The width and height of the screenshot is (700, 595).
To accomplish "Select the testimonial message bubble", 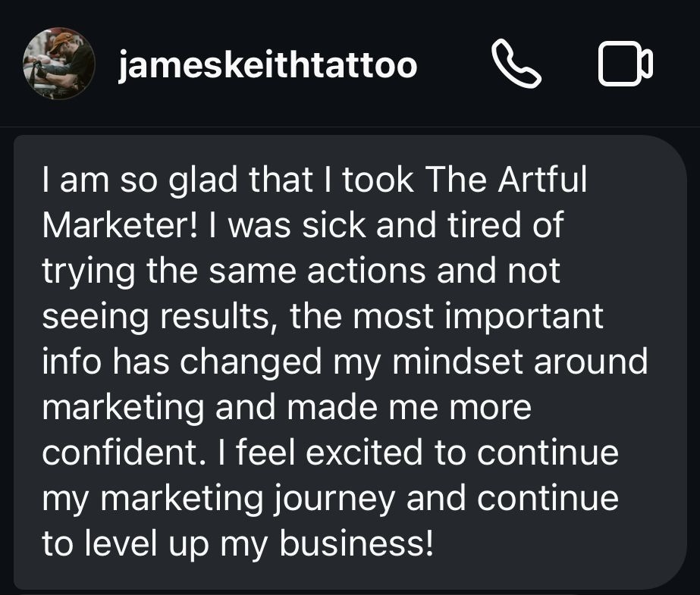I will tap(349, 362).
